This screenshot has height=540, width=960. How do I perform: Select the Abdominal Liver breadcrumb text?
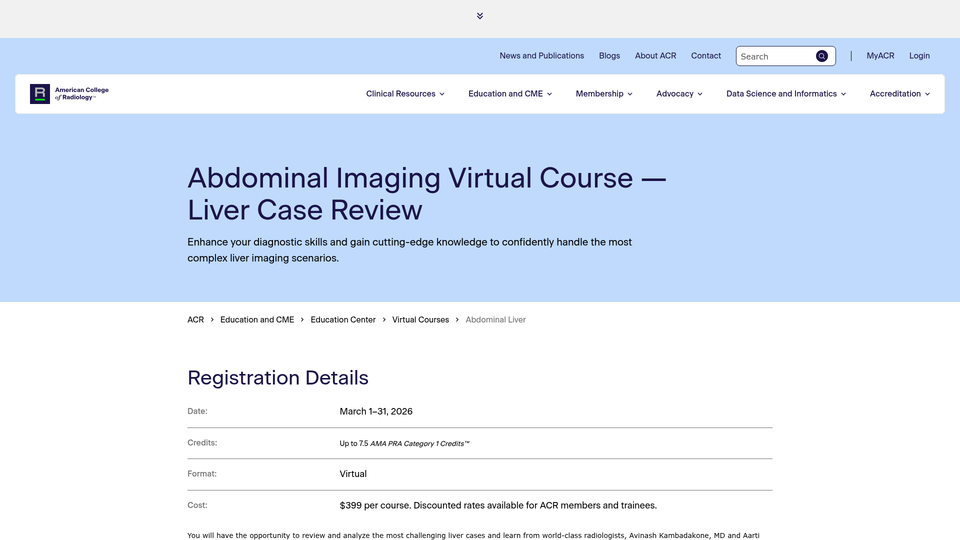(495, 320)
